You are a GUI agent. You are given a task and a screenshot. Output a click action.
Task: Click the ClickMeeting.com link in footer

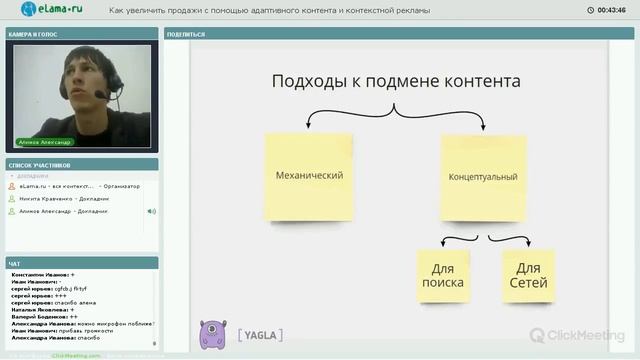pyautogui.click(x=76, y=356)
